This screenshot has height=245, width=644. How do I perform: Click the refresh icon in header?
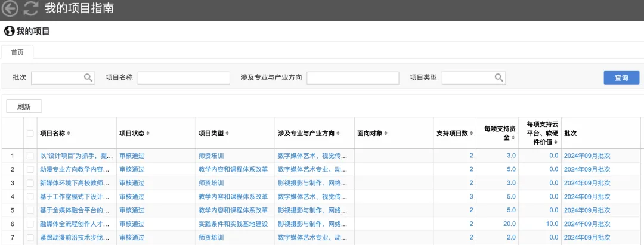(30, 9)
